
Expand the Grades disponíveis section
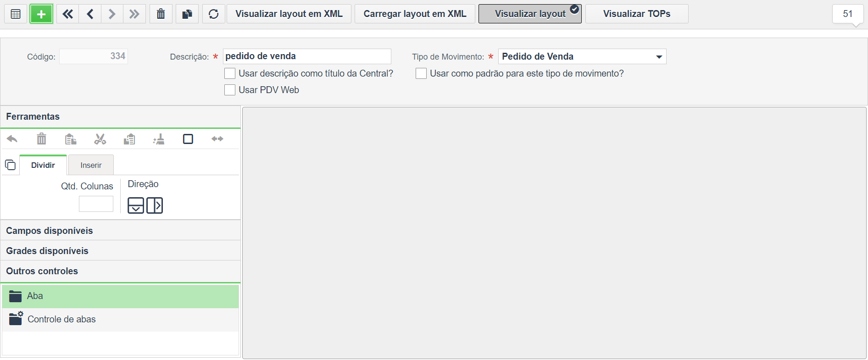coord(121,251)
